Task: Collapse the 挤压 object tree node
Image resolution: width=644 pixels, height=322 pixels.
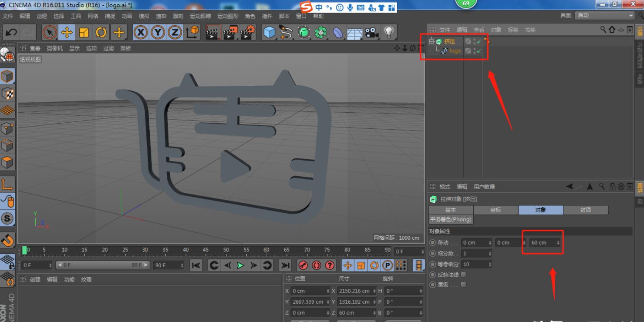Action: 432,41
